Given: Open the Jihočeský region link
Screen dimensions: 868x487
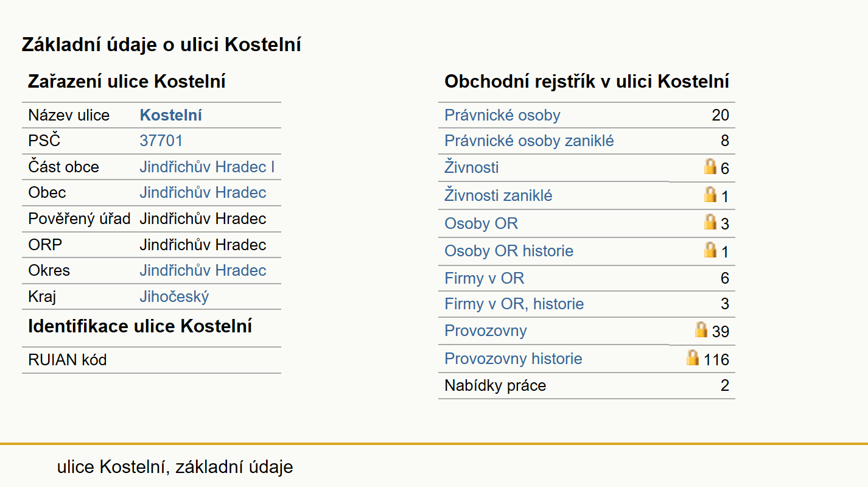Looking at the screenshot, I should click(x=175, y=297).
